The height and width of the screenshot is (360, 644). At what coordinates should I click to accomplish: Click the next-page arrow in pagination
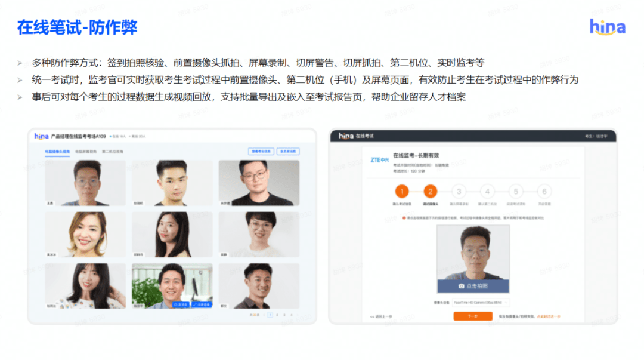[298, 315]
